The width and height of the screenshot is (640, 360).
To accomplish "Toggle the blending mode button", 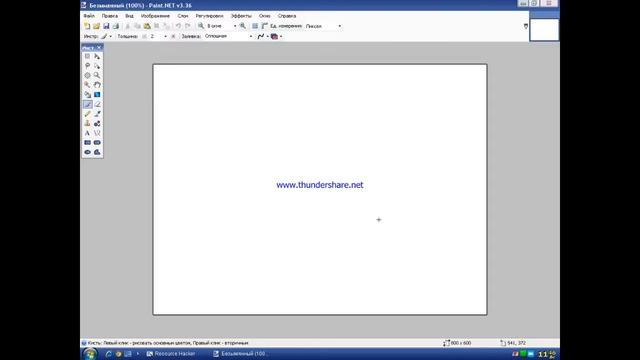I will pyautogui.click(x=275, y=36).
